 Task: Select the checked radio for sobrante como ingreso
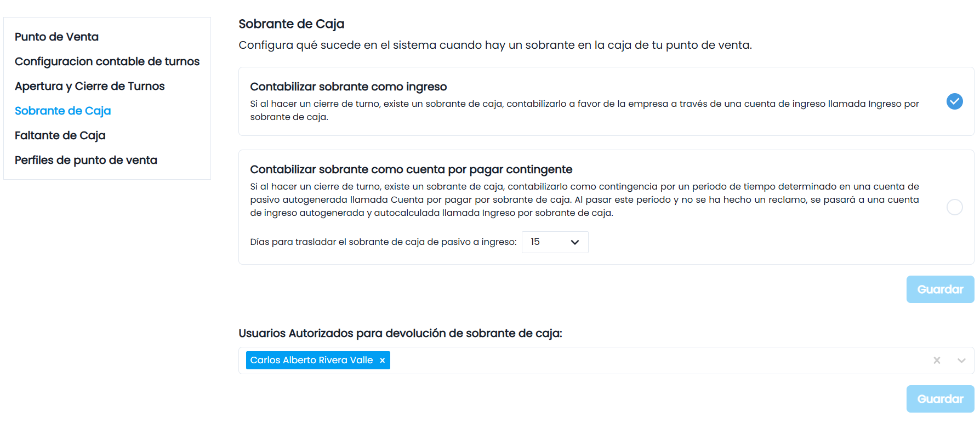click(x=954, y=101)
